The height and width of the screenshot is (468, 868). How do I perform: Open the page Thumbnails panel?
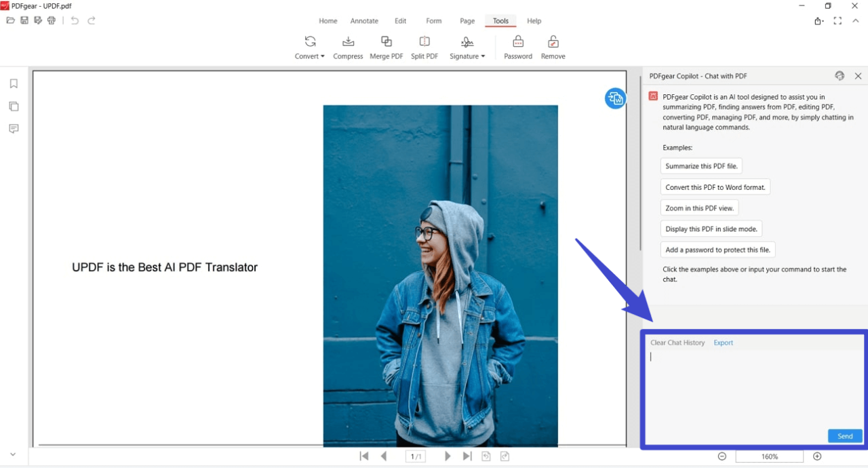point(14,106)
